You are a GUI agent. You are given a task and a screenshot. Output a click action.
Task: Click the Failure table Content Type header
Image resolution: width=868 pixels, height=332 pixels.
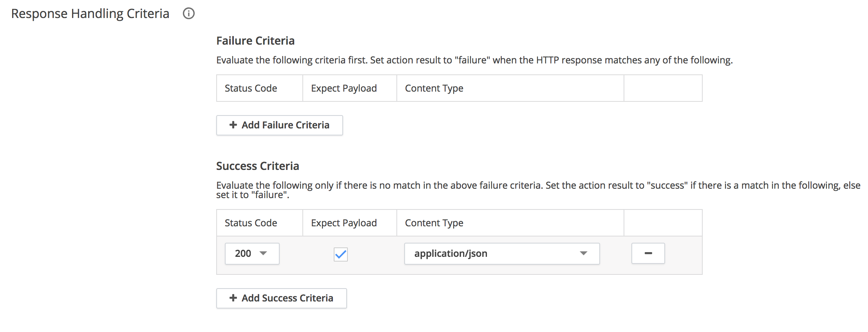coord(434,88)
